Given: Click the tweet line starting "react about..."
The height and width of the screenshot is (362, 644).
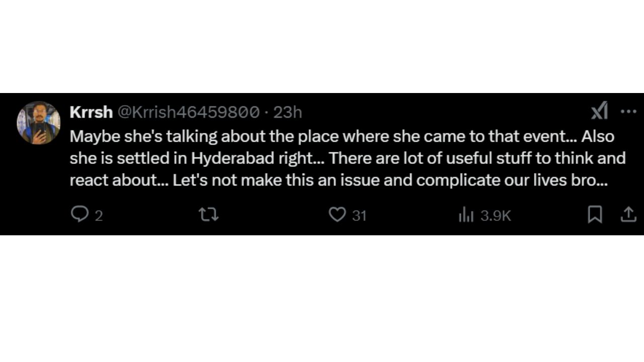Looking at the screenshot, I should click(x=339, y=180).
